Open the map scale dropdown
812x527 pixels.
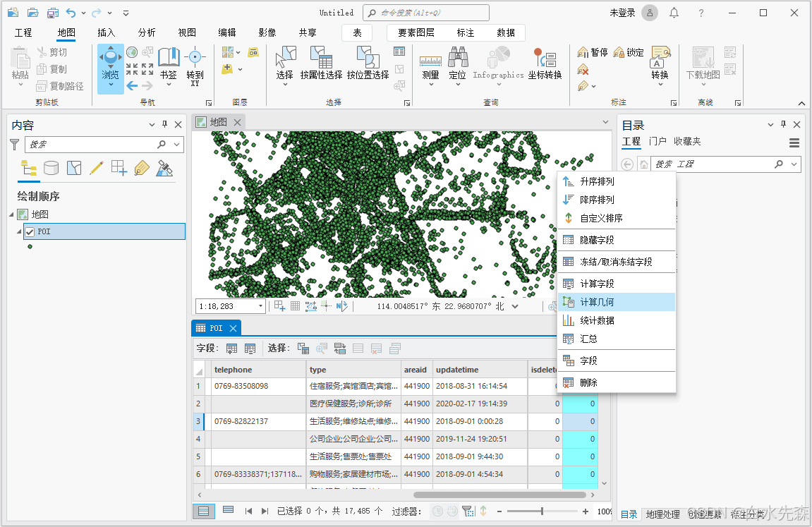(x=260, y=306)
